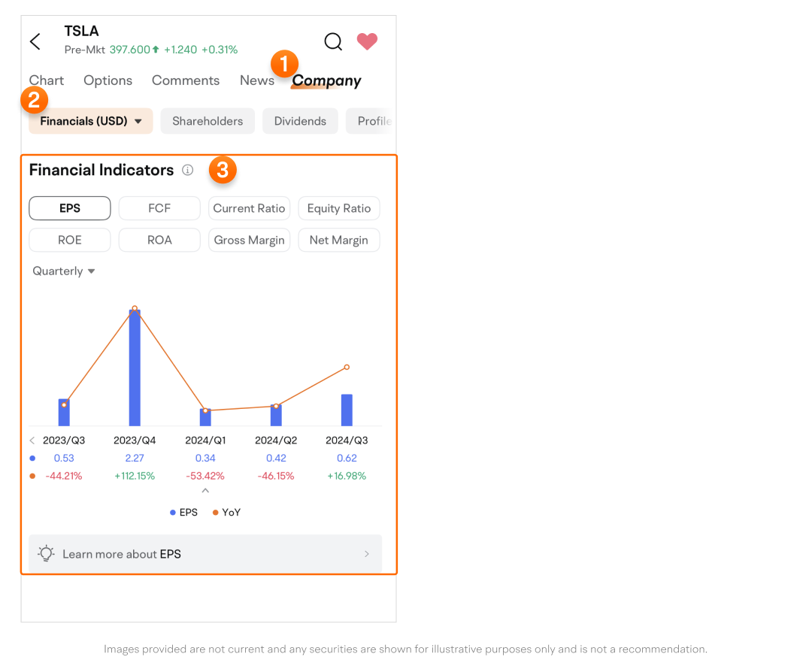Open the Financials (USD) dropdown
The height and width of the screenshot is (672, 812).
tap(91, 121)
